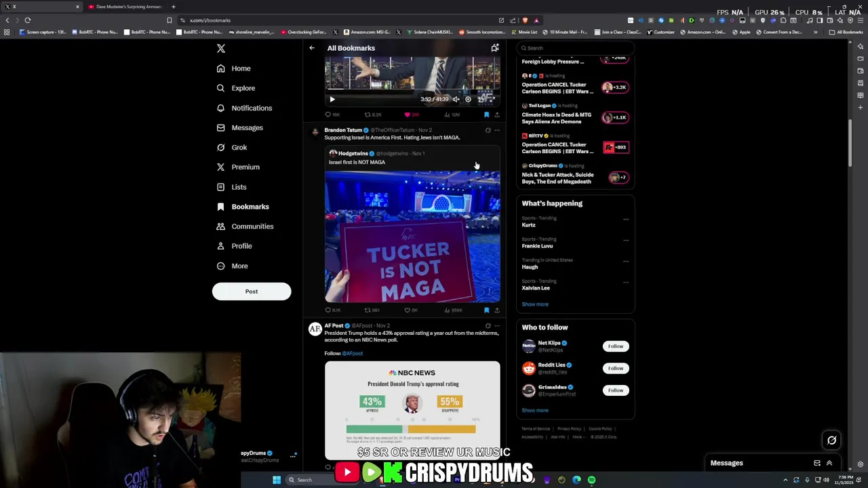
Task: Open Notifications in the sidebar
Action: pyautogui.click(x=244, y=108)
